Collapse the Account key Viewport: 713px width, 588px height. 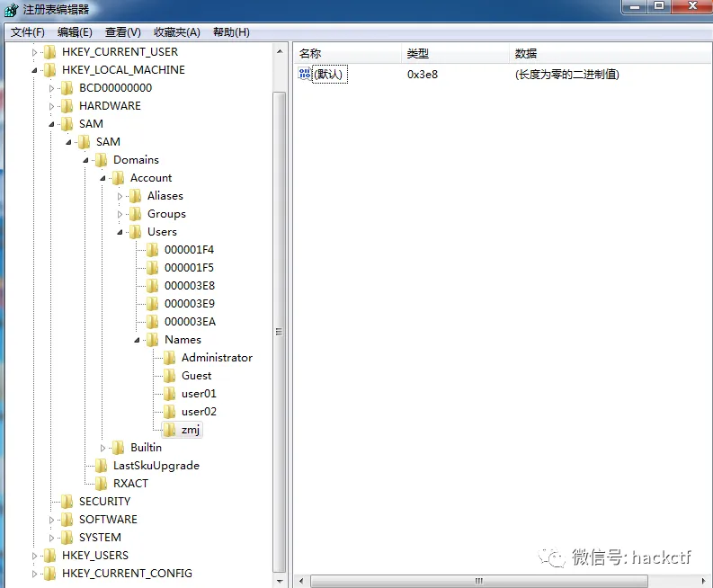coord(102,178)
